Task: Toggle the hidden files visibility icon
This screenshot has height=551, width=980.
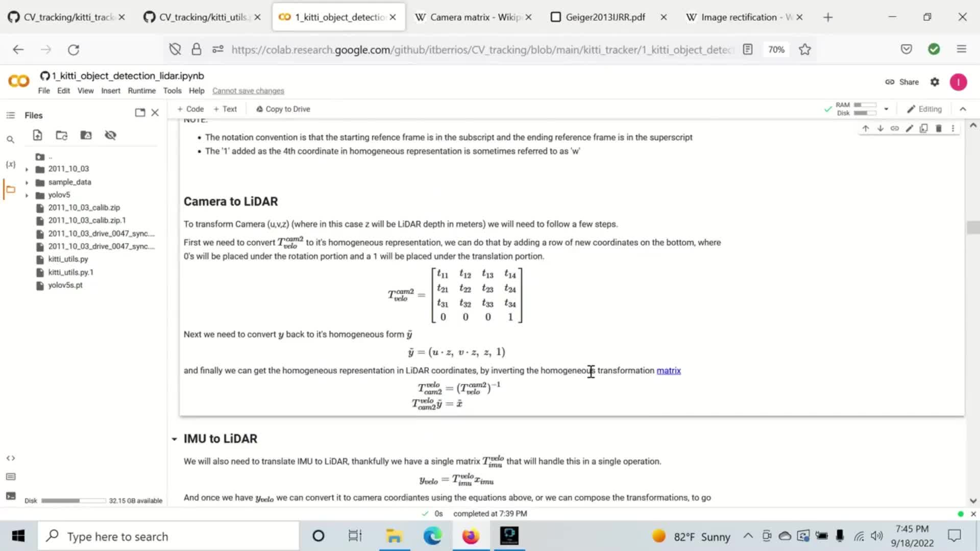Action: [x=110, y=135]
